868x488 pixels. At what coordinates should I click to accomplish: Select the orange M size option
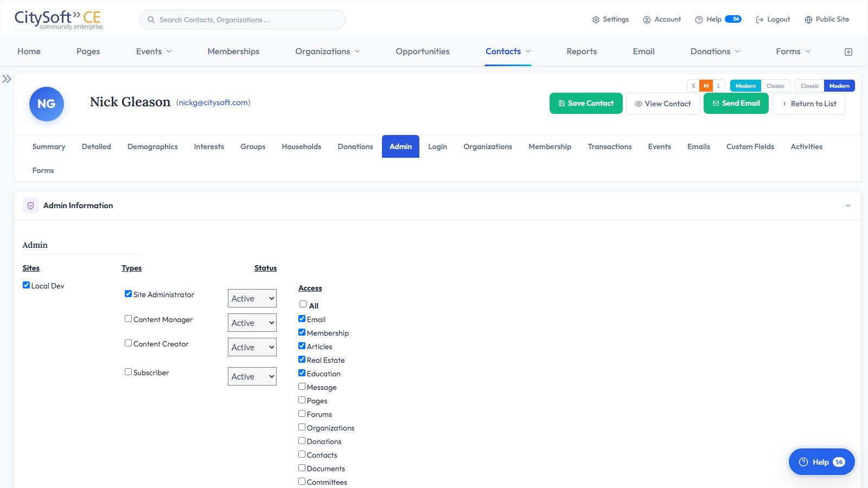706,86
